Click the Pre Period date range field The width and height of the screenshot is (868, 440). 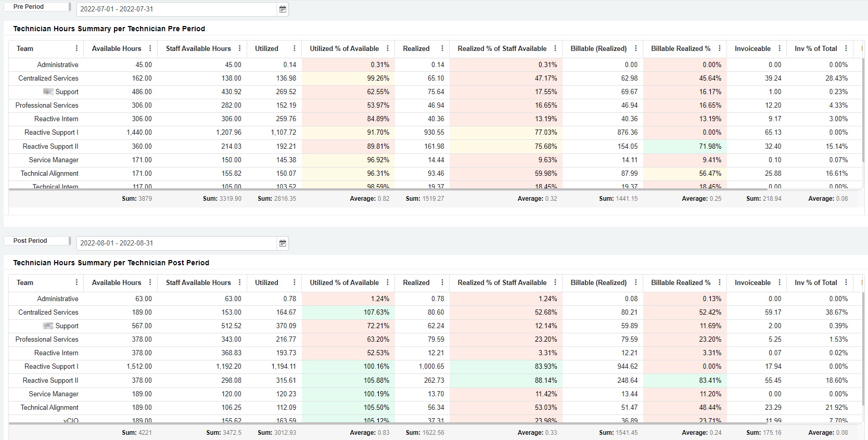click(x=176, y=9)
